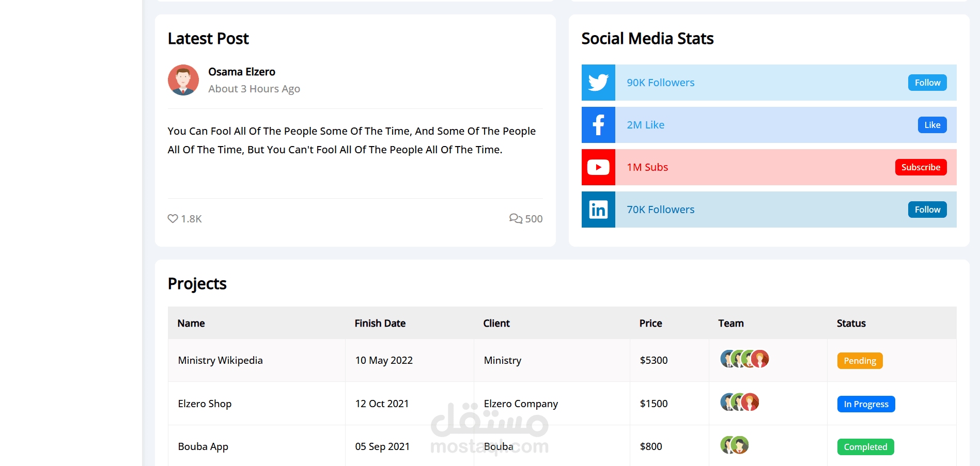This screenshot has width=980, height=466.
Task: Click the heart like icon
Action: pos(173,219)
